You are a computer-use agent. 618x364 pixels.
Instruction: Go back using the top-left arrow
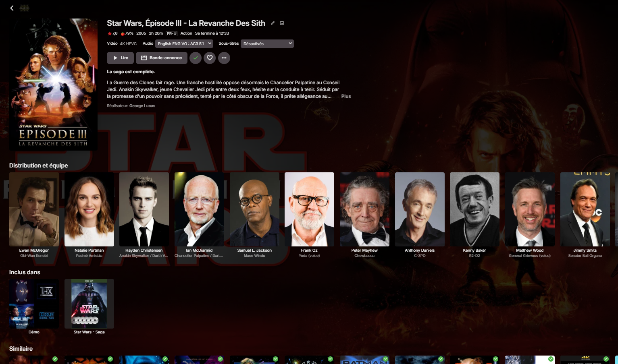12,8
